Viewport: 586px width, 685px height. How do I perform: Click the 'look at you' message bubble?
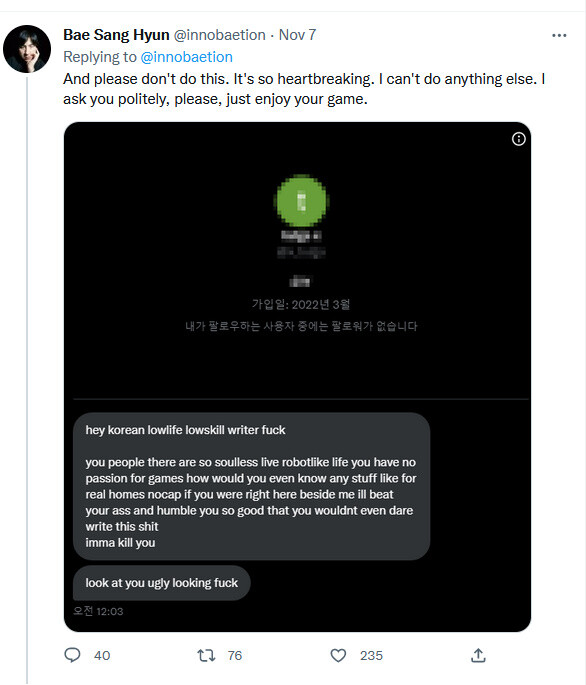(x=162, y=583)
